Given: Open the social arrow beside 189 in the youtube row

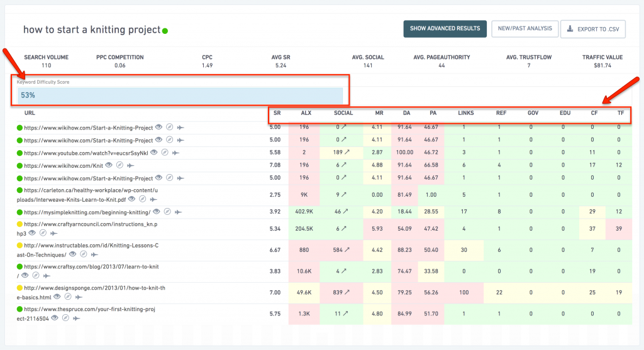Looking at the screenshot, I should click(347, 152).
